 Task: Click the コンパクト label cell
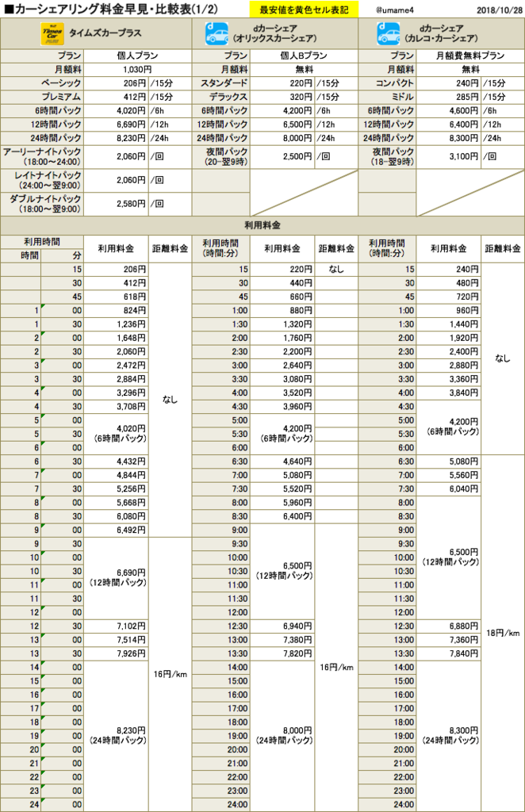pyautogui.click(x=387, y=83)
